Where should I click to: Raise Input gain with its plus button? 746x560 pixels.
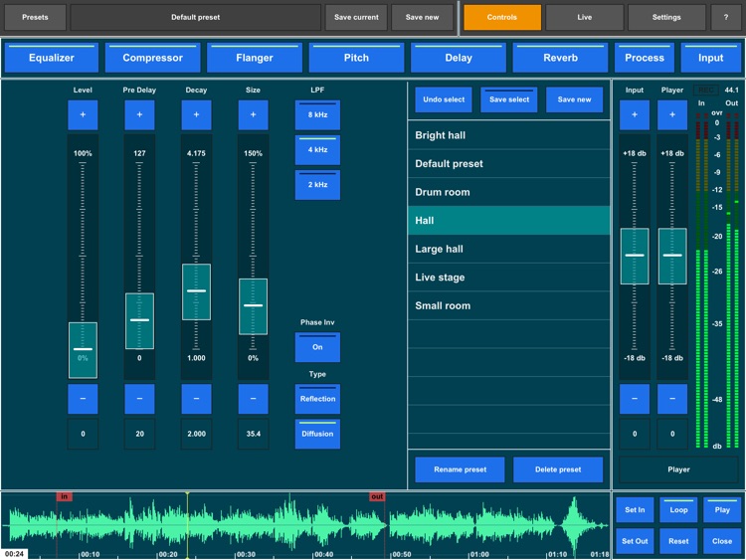click(x=635, y=114)
